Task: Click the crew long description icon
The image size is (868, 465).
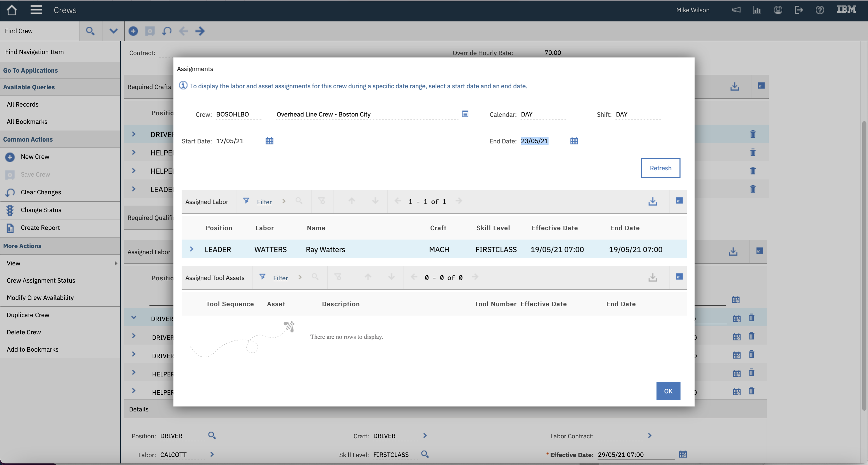Action: tap(465, 114)
